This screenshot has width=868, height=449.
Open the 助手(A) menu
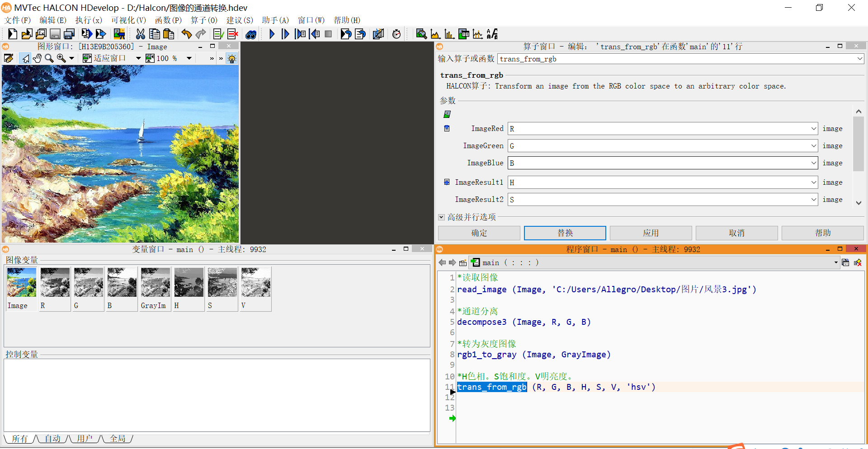[x=275, y=20]
